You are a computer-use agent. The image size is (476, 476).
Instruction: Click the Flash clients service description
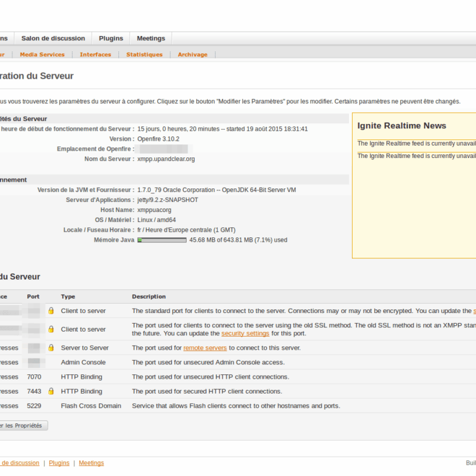point(236,406)
